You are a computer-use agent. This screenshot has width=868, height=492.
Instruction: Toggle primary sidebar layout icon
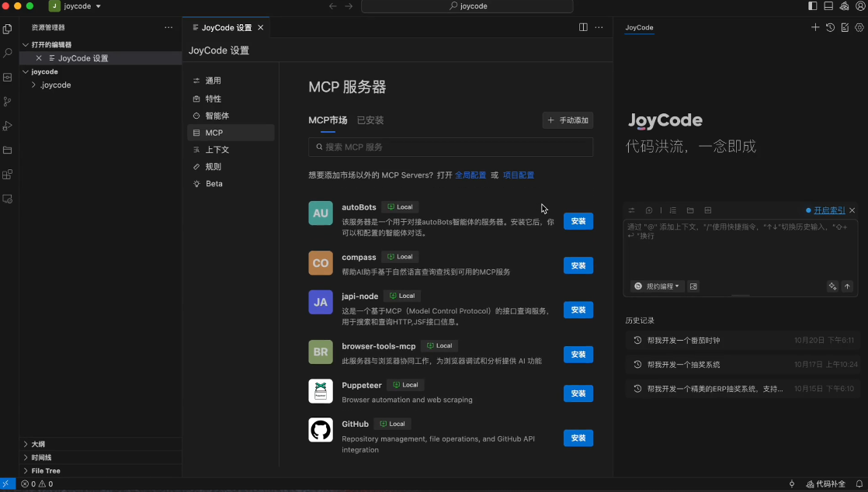tap(813, 6)
